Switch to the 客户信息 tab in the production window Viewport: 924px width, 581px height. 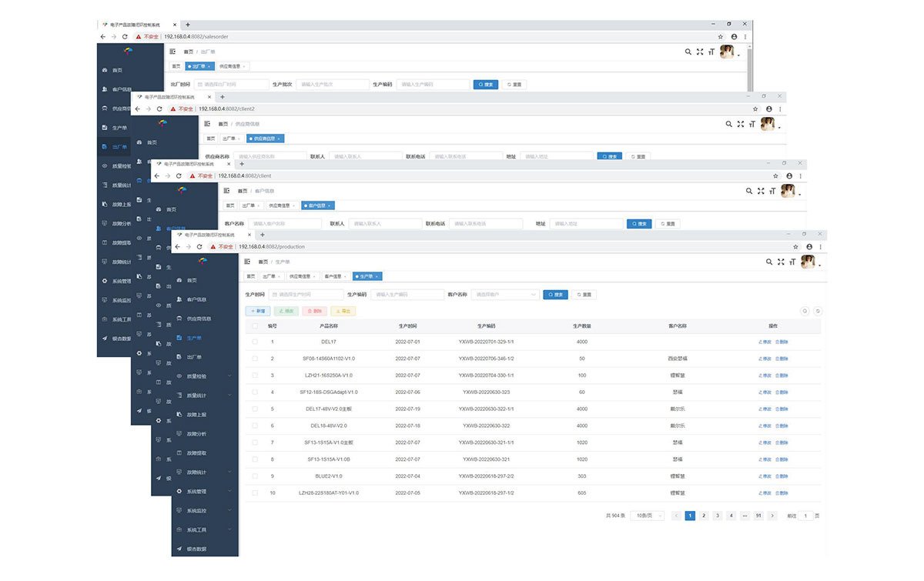pos(336,276)
